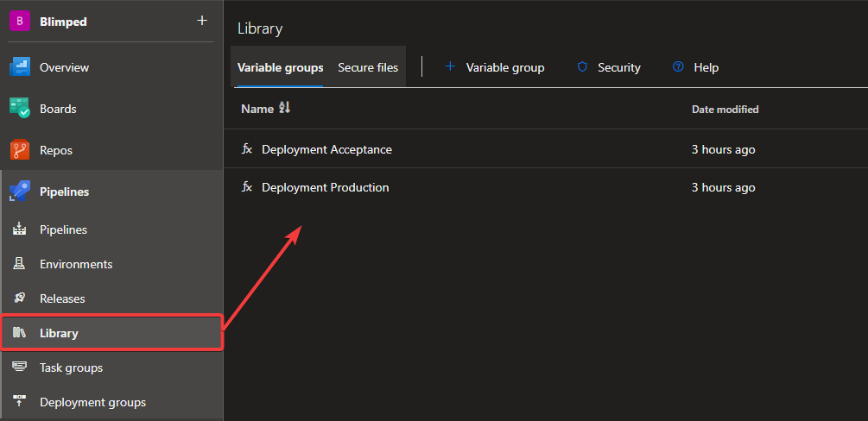Click the Library books icon
Image resolution: width=868 pixels, height=421 pixels.
(19, 332)
